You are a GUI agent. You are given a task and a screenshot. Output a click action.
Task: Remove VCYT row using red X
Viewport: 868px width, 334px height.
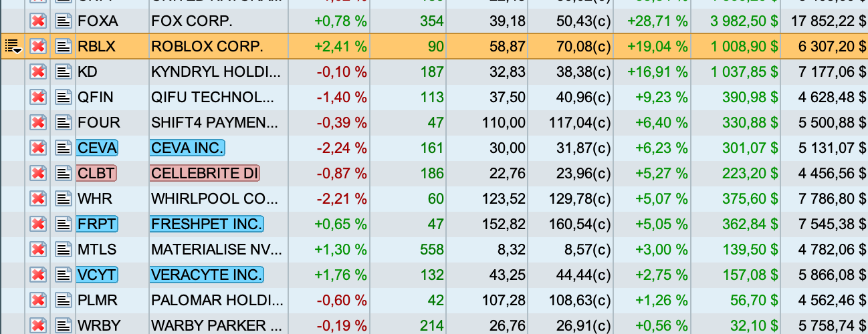(x=38, y=275)
